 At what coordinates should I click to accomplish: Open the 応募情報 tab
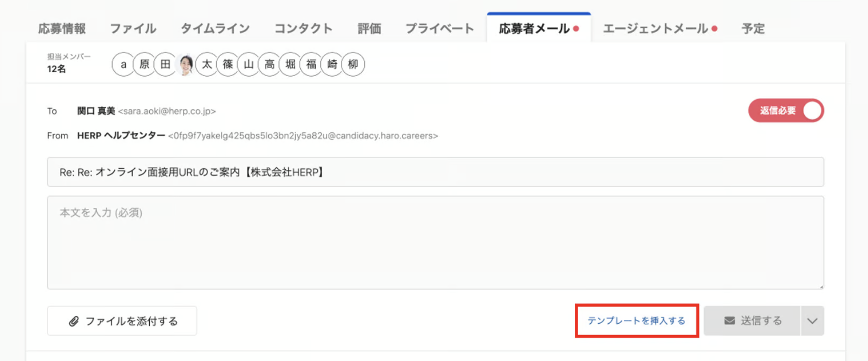62,29
